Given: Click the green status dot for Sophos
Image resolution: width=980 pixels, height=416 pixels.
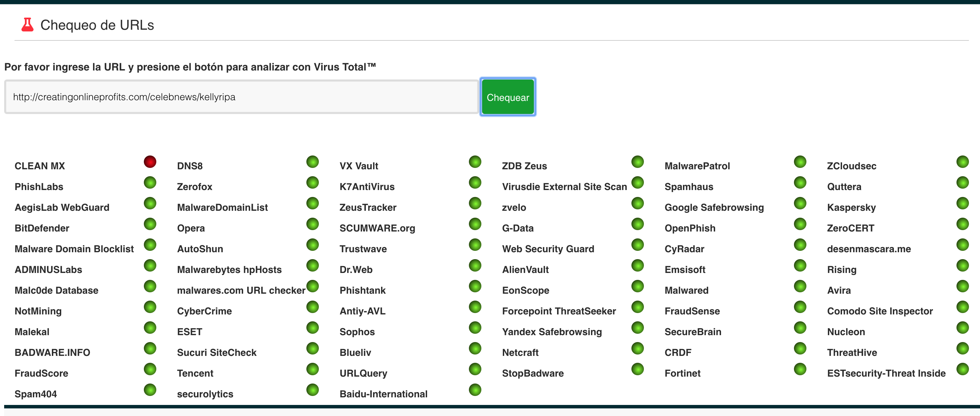Looking at the screenshot, I should point(475,328).
